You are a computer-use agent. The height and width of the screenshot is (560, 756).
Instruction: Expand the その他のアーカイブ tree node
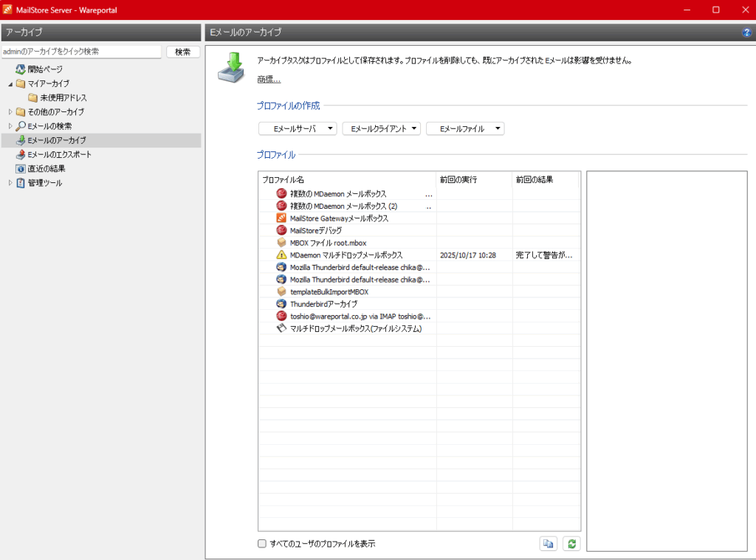coord(10,112)
